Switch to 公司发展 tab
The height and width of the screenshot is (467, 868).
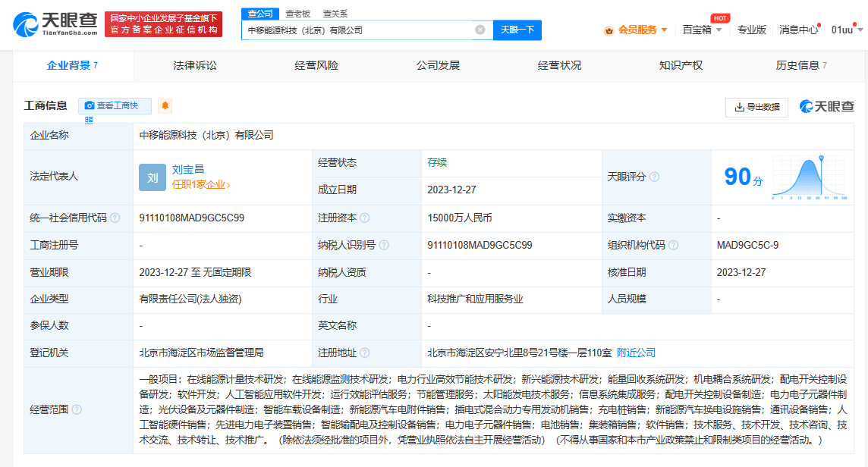click(x=438, y=65)
